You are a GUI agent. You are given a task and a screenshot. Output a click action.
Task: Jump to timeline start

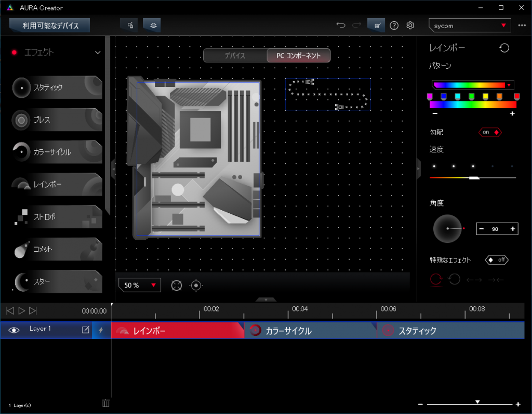click(10, 310)
